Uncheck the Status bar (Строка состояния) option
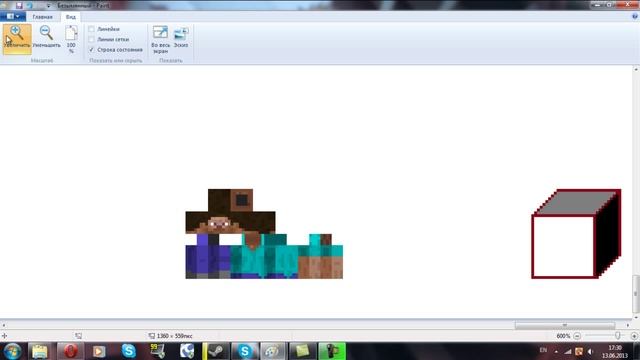The image size is (640, 360). click(x=91, y=49)
